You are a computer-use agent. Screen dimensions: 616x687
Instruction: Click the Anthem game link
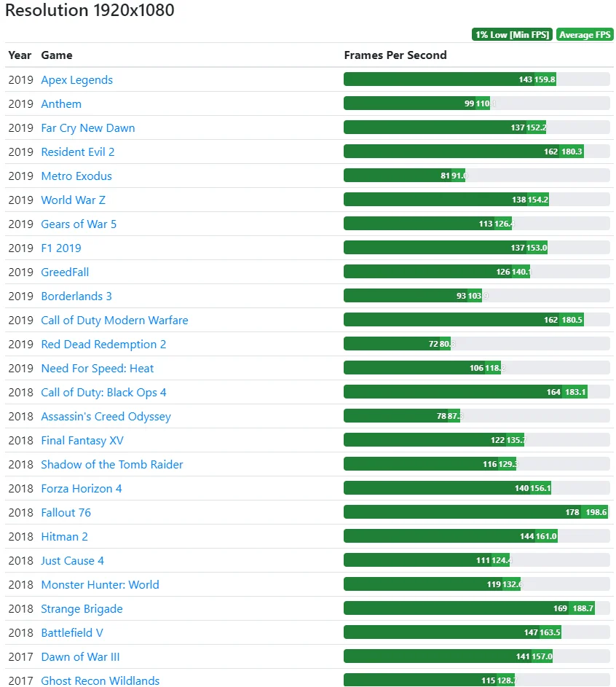61,104
